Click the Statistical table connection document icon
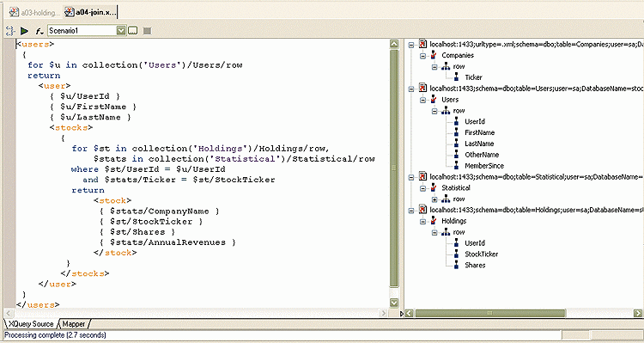This screenshot has width=644, height=343. pos(422,176)
